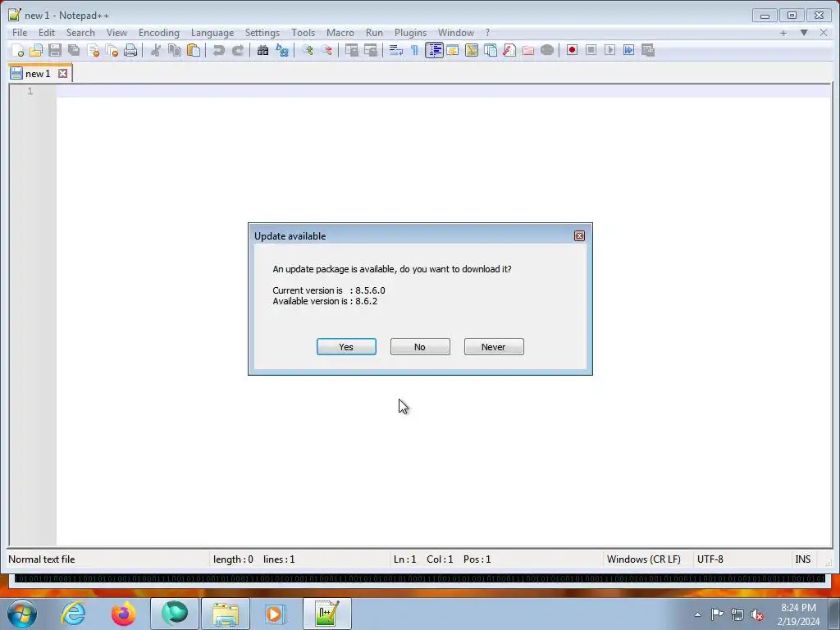Viewport: 840px width, 630px height.
Task: Click the Zoom In magnifier icon
Action: tap(307, 50)
